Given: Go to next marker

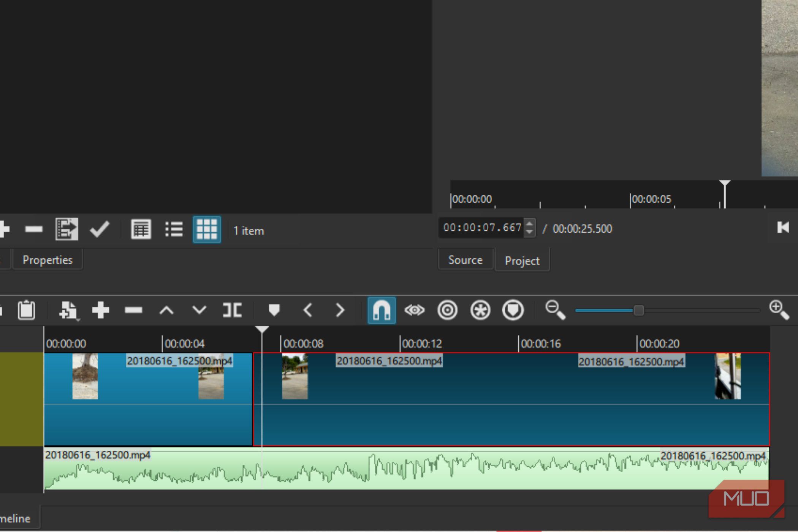Looking at the screenshot, I should point(340,310).
